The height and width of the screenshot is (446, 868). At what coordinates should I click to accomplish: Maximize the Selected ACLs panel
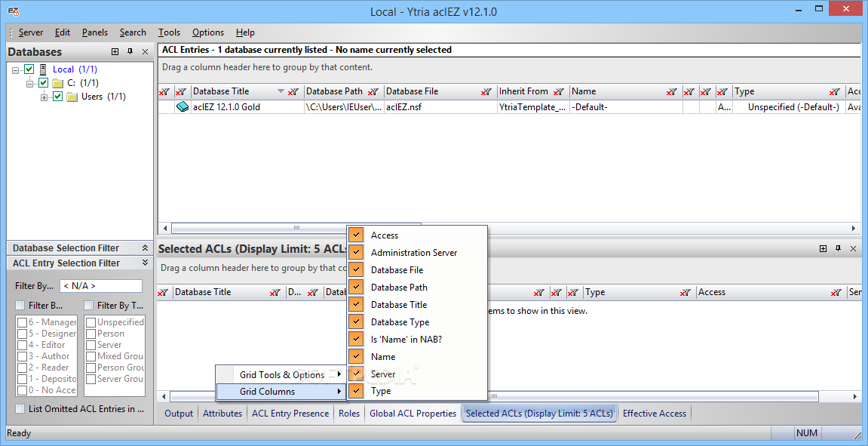pos(824,249)
